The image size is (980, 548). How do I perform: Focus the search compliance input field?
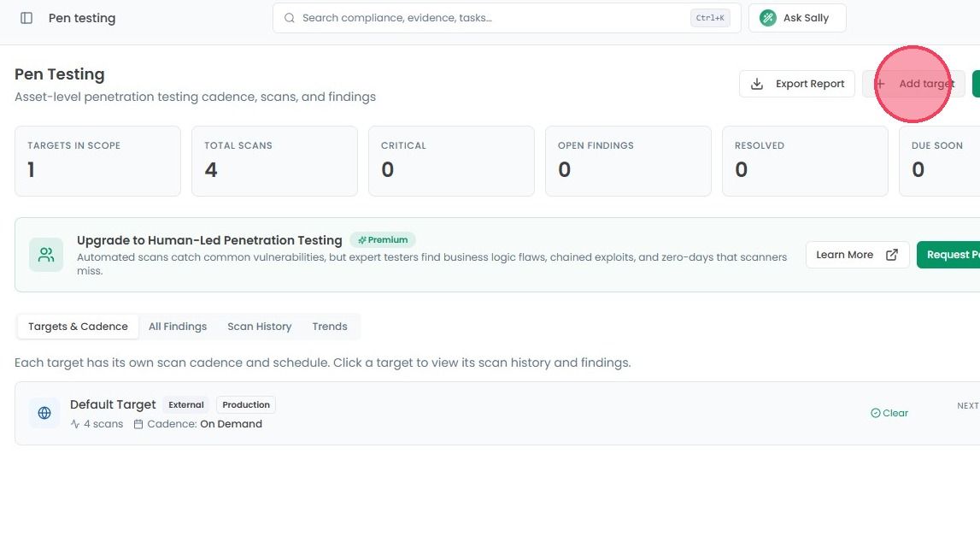[507, 18]
